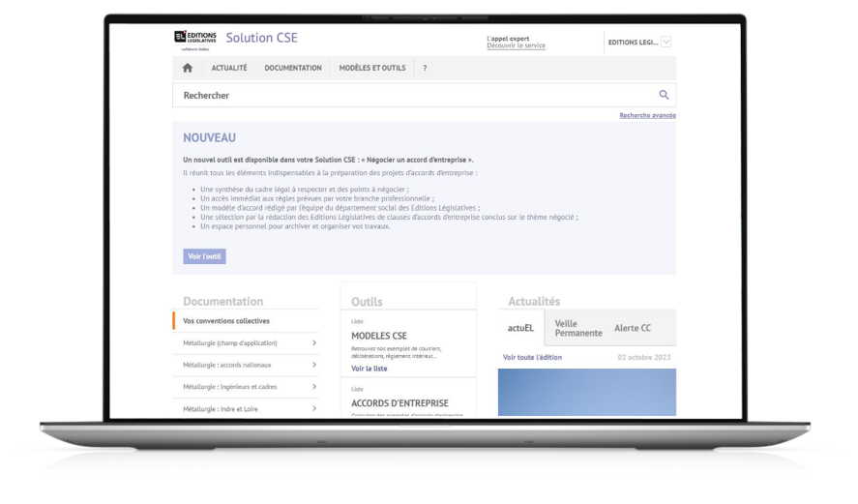Open the DOCUMENTATION menu
Viewport: 858px width, 504px height.
[x=293, y=68]
